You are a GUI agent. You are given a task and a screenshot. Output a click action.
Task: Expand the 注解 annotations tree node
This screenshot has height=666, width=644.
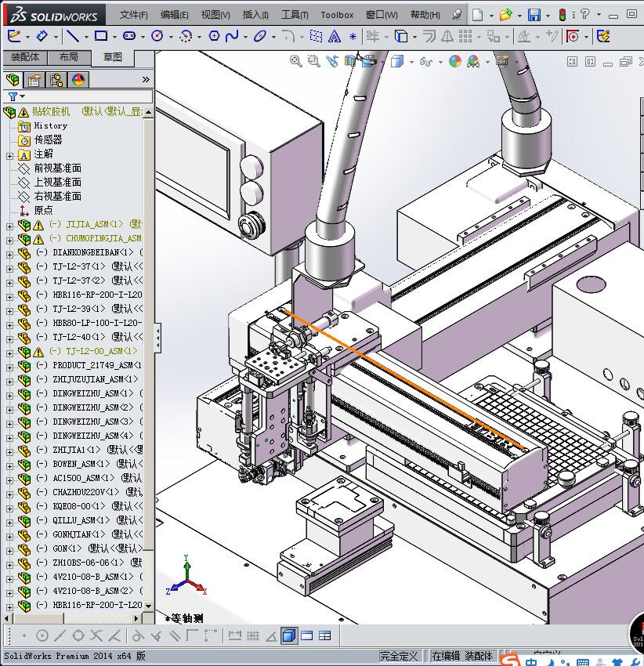click(9, 154)
